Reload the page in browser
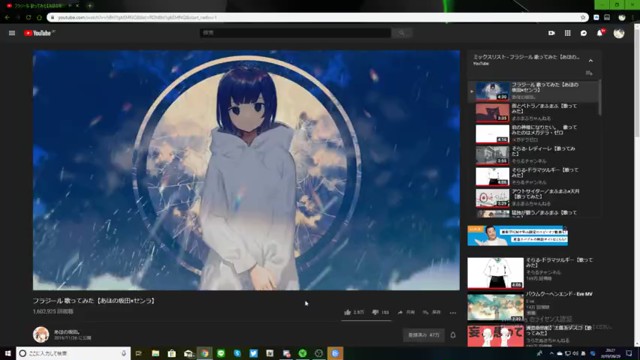The width and height of the screenshot is (640, 360). pyautogui.click(x=29, y=18)
